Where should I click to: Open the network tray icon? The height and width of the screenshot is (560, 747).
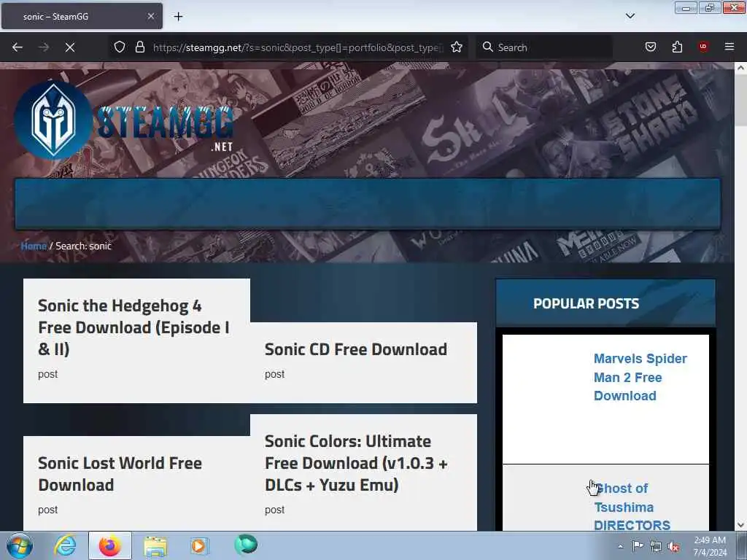(656, 546)
